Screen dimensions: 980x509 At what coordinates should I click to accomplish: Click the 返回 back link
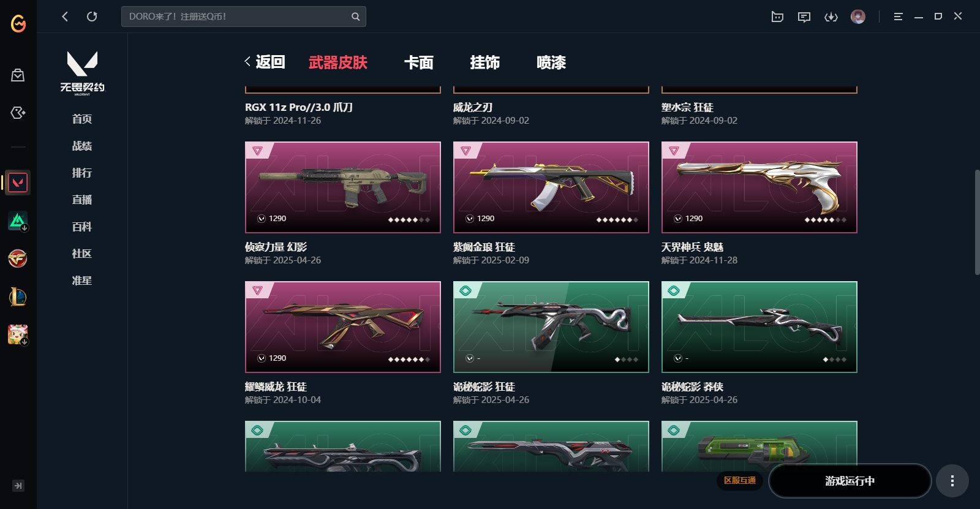coord(265,62)
